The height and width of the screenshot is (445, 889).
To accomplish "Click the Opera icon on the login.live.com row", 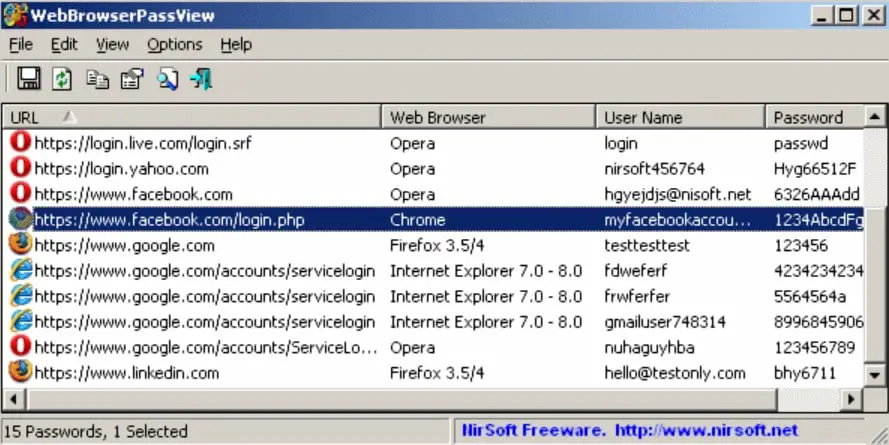I will 20,142.
